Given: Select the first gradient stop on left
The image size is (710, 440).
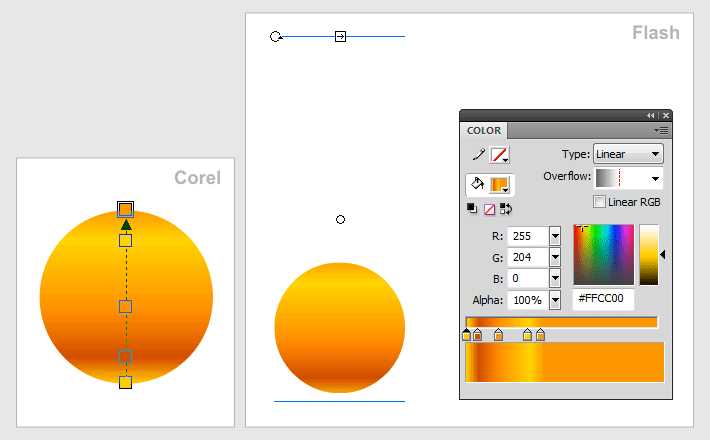Looking at the screenshot, I should [466, 335].
